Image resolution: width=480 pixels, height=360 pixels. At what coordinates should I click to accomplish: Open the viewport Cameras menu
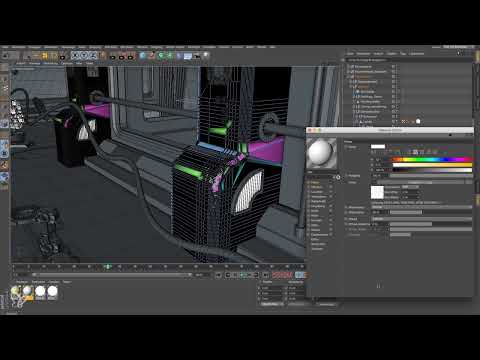(35, 63)
